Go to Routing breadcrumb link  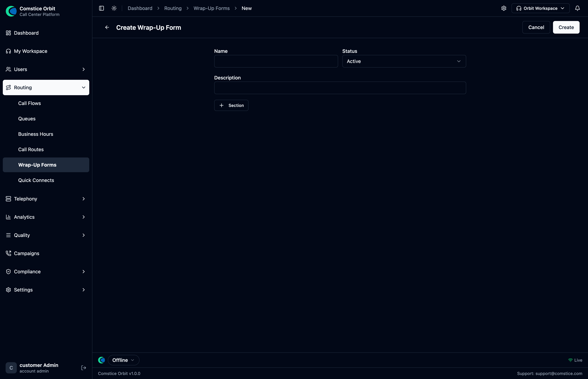coord(173,8)
